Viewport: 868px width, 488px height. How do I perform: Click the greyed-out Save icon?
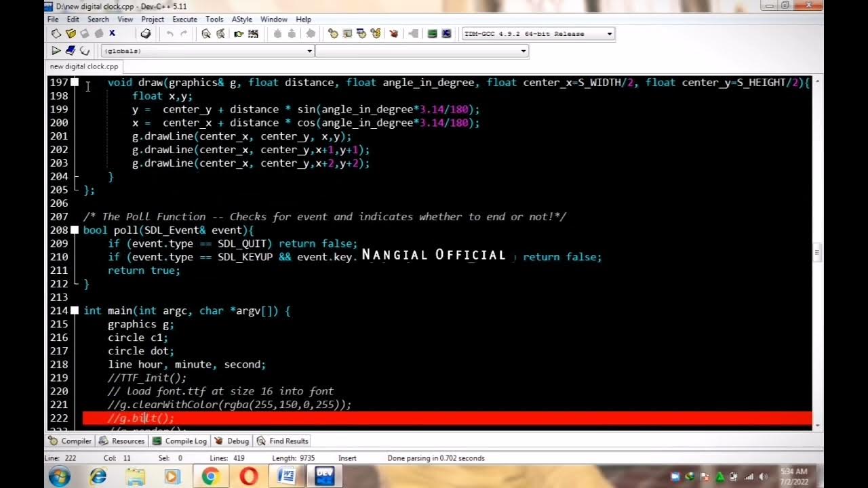85,33
